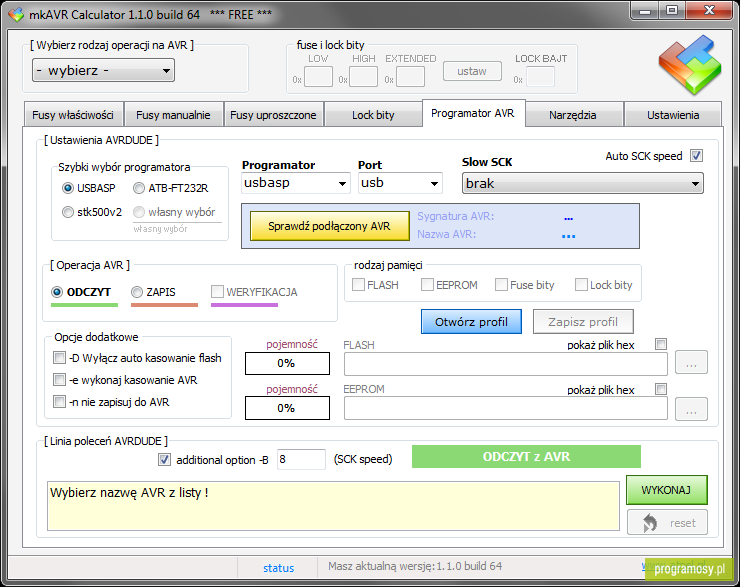The width and height of the screenshot is (740, 587).
Task: Click the colorful mkAVR logo graphic
Action: (690, 65)
